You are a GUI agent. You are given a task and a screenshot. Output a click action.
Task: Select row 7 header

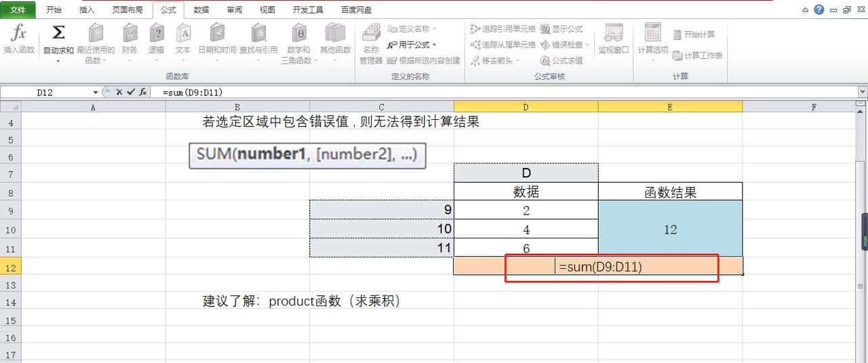click(11, 174)
